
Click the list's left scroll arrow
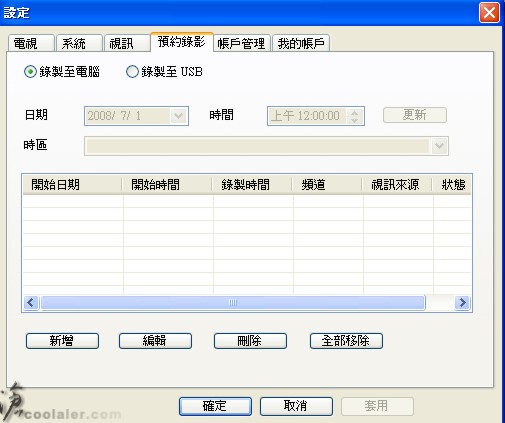point(31,303)
